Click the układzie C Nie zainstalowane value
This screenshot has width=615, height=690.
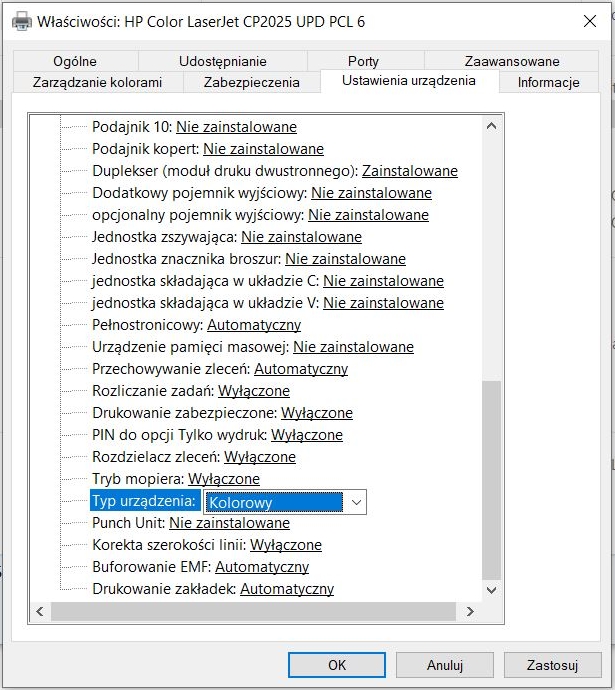[x=384, y=281]
